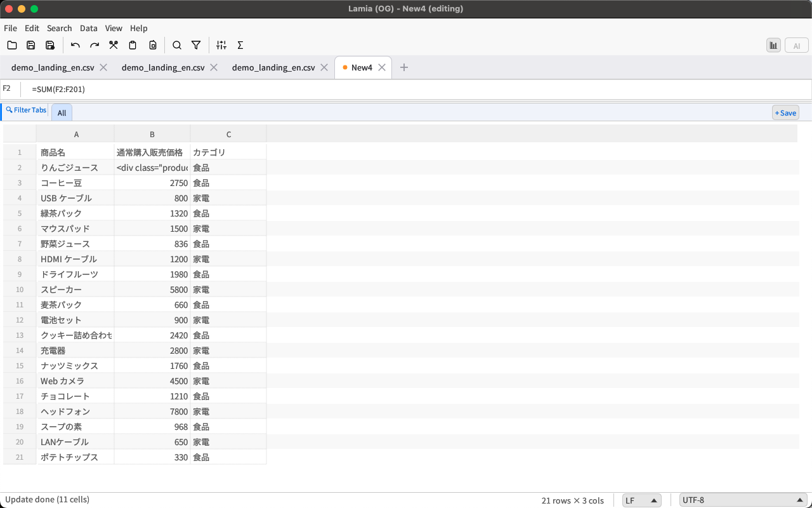Click the price cell 2750
Screen dimensions: 812x508
point(152,183)
